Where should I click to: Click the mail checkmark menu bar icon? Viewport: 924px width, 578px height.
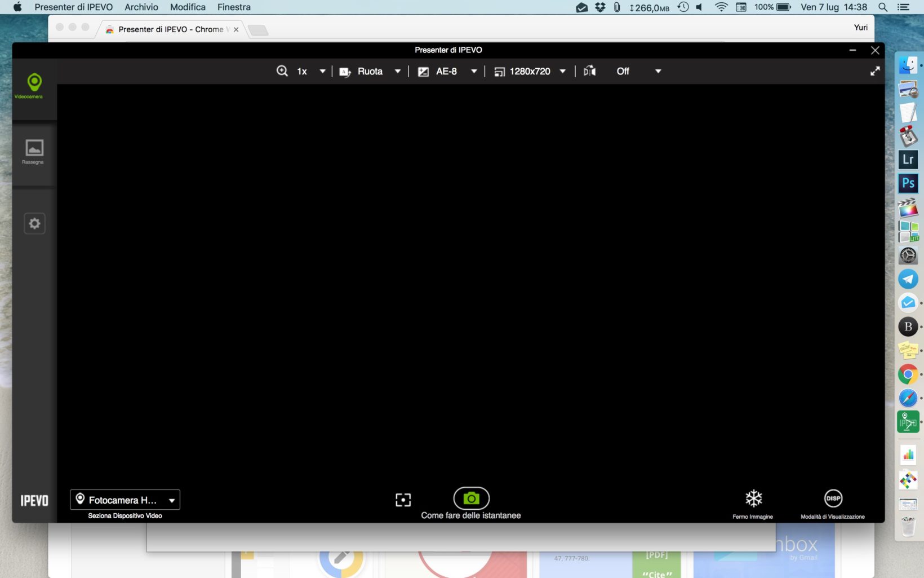pos(582,7)
